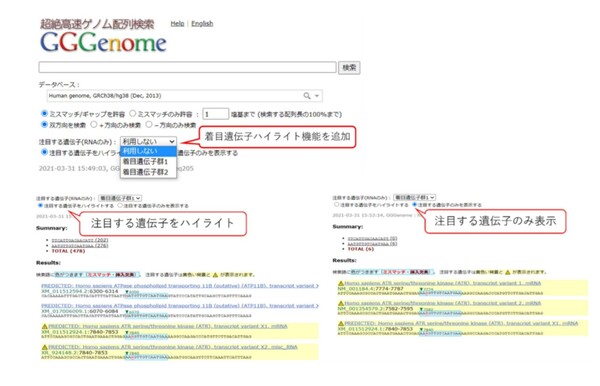Image resolution: width=600 pixels, height=386 pixels.
Task: Click the mismatch count field showing 1
Action: [x=215, y=114]
